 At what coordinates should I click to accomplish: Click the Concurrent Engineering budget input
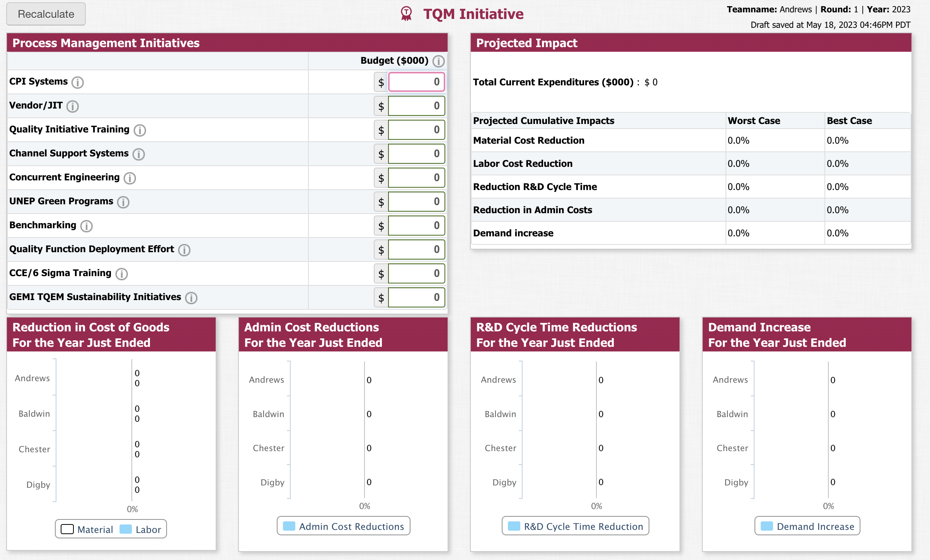[417, 178]
